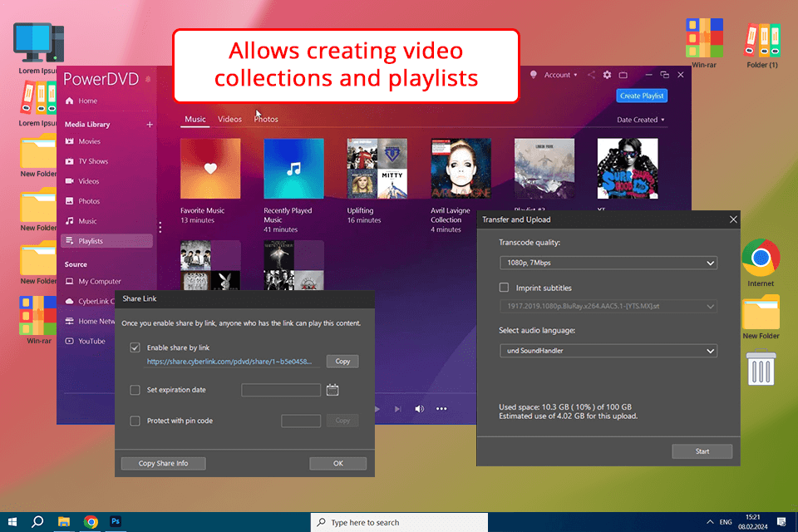Open the Date Created sort dropdown
This screenshot has height=532, width=798.
point(640,120)
